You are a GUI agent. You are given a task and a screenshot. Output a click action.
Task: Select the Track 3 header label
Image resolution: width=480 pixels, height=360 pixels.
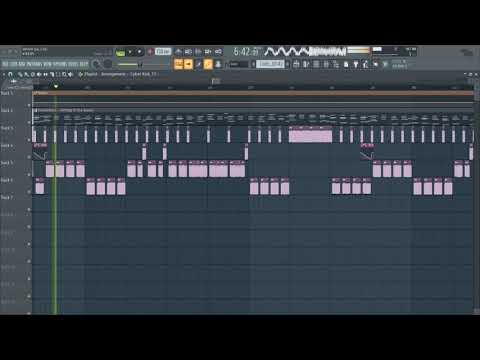click(7, 128)
